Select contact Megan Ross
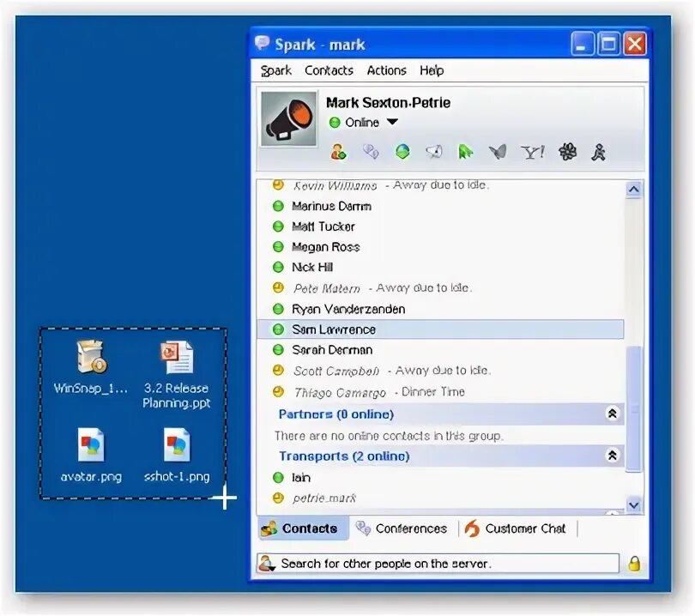 (440, 247)
